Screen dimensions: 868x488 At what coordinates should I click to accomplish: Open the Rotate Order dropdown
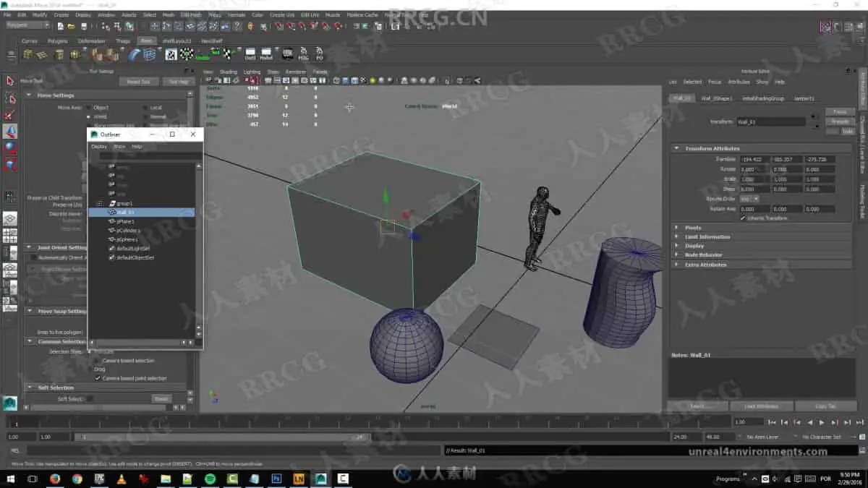point(749,199)
